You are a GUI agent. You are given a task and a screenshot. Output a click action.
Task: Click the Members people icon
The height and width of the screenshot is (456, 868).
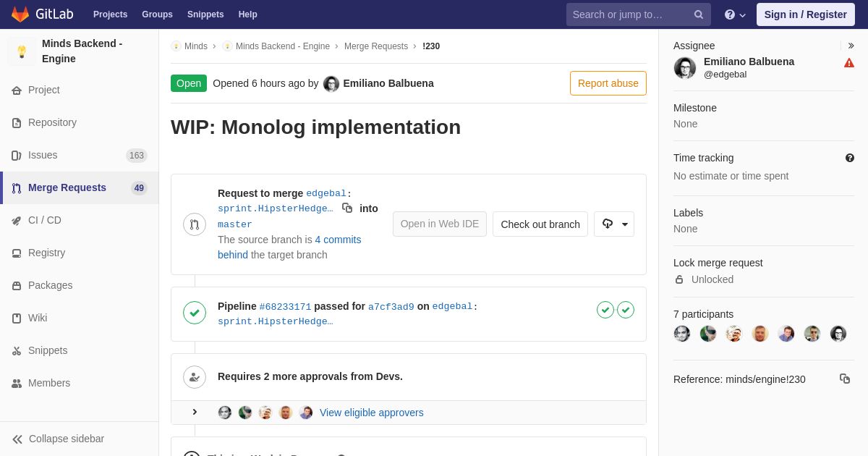(17, 384)
